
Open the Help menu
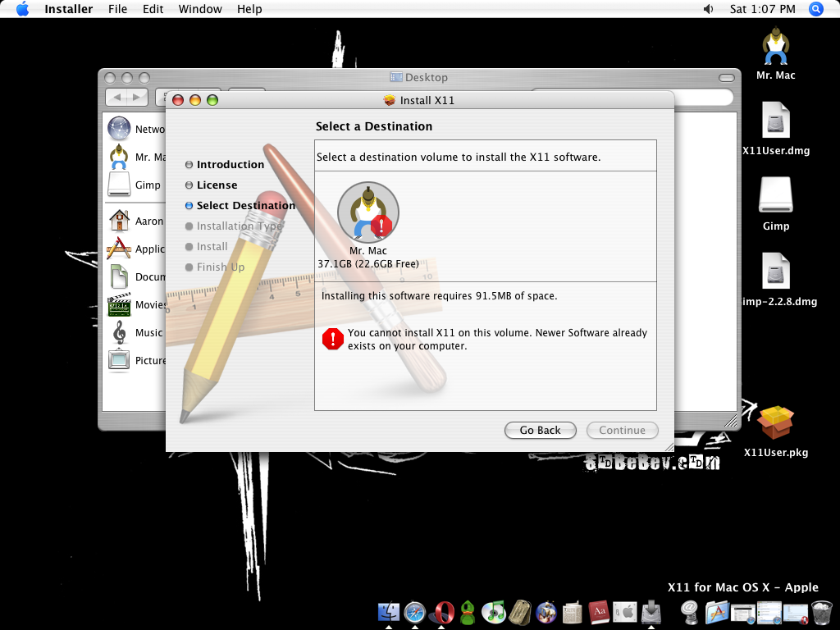point(249,9)
